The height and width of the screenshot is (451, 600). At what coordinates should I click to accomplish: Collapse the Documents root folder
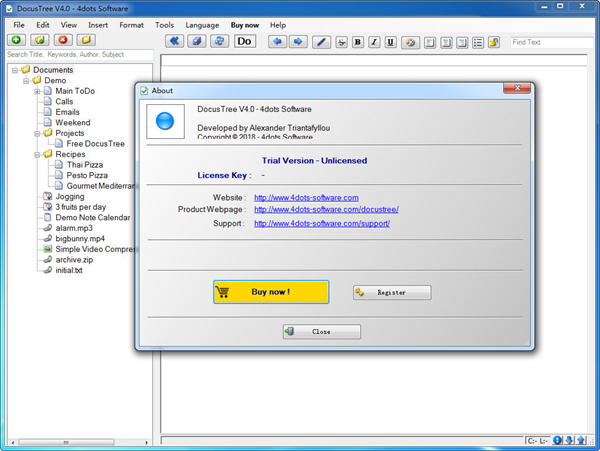[x=15, y=70]
